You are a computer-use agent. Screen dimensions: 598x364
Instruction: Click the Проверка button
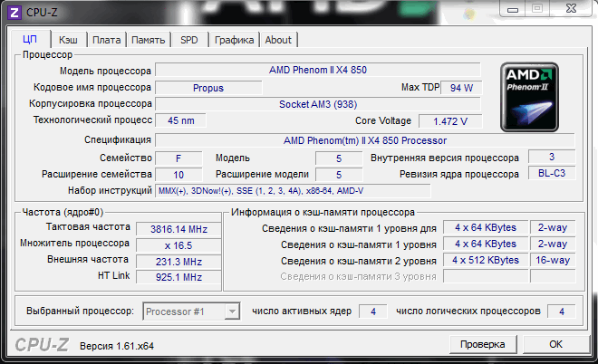tap(483, 344)
